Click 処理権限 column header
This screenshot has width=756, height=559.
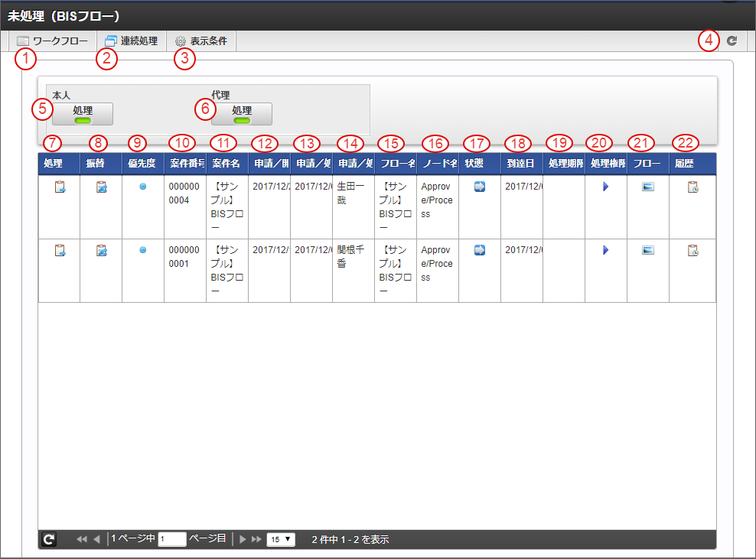(606, 164)
